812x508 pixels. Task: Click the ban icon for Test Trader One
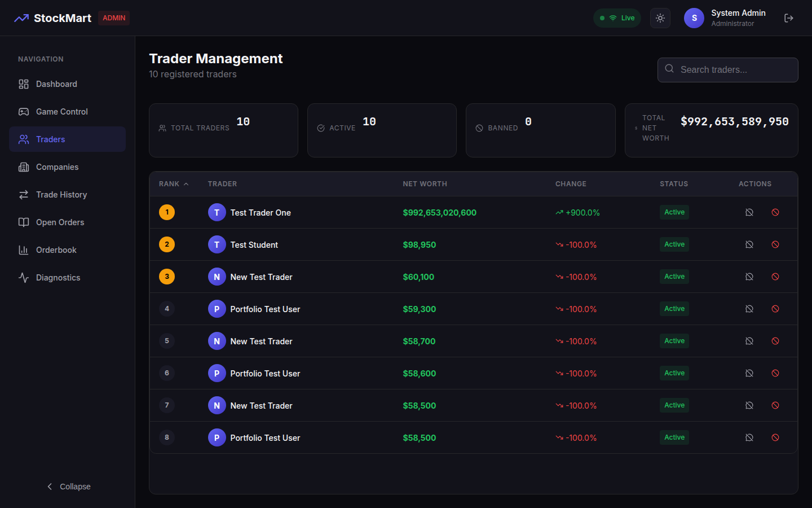[x=775, y=212]
